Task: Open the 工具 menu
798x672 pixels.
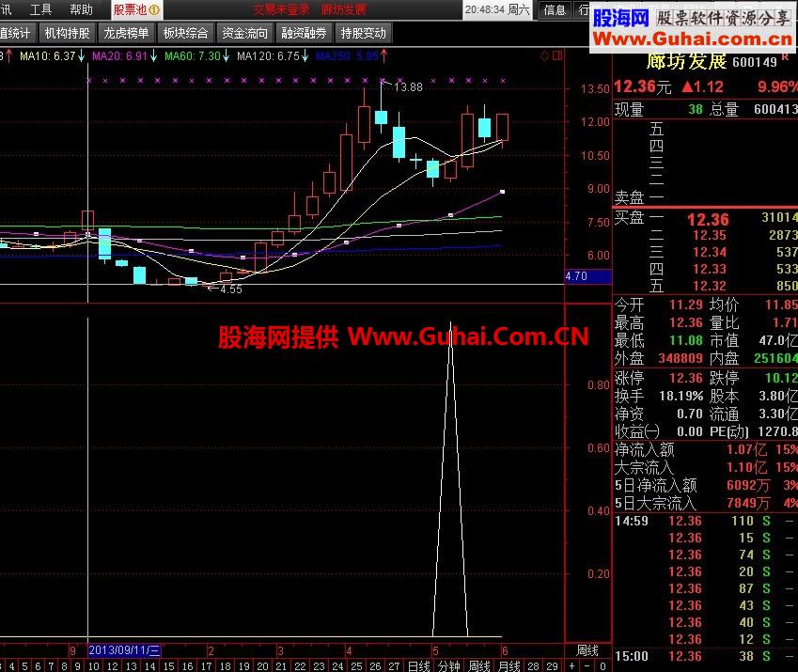Action: [x=40, y=9]
